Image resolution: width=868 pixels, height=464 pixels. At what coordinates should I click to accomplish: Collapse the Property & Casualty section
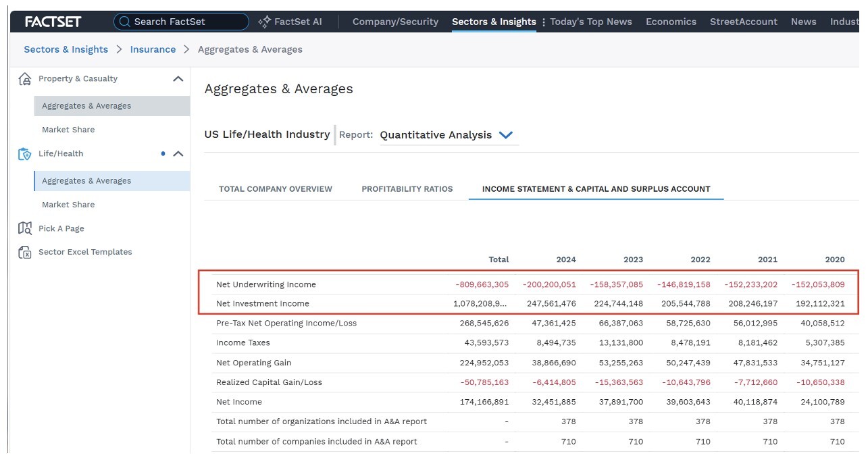tap(178, 79)
